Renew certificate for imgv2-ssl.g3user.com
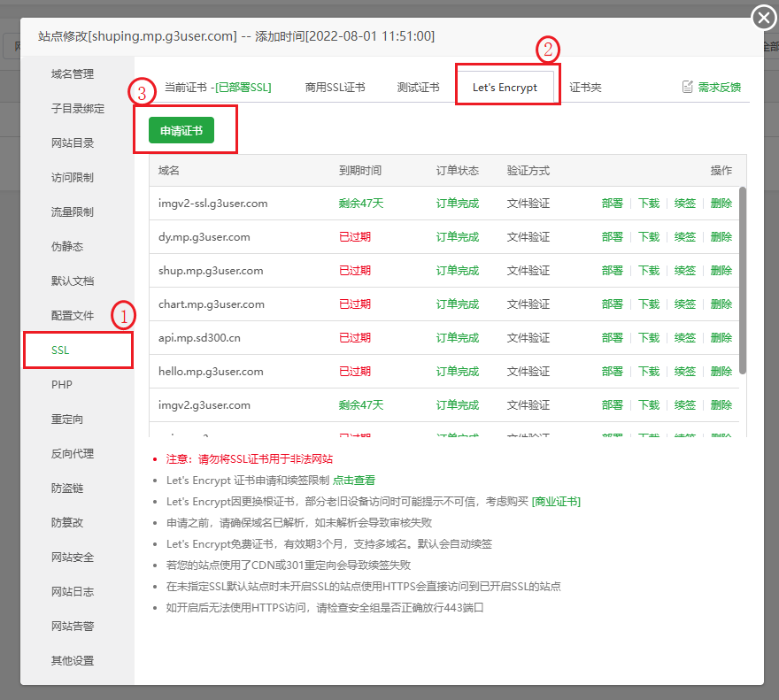 (684, 204)
